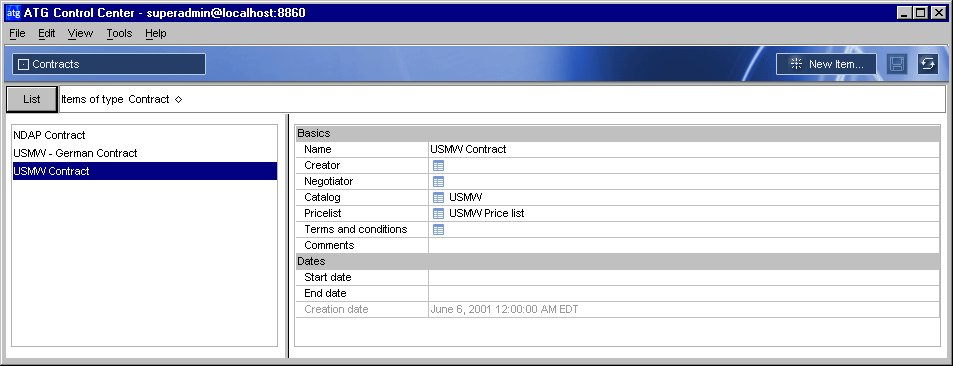
Task: Click the Terms and conditions table icon
Action: [x=438, y=229]
